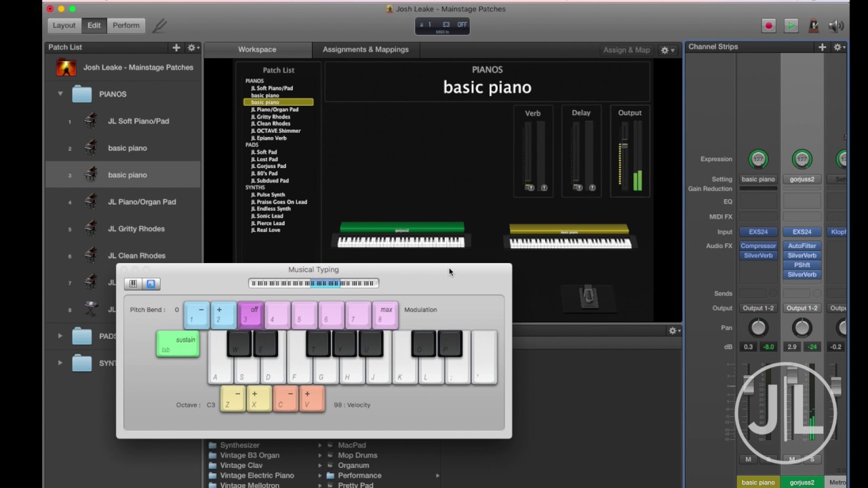
Task: Set modulation to max with key 8
Action: (x=385, y=314)
